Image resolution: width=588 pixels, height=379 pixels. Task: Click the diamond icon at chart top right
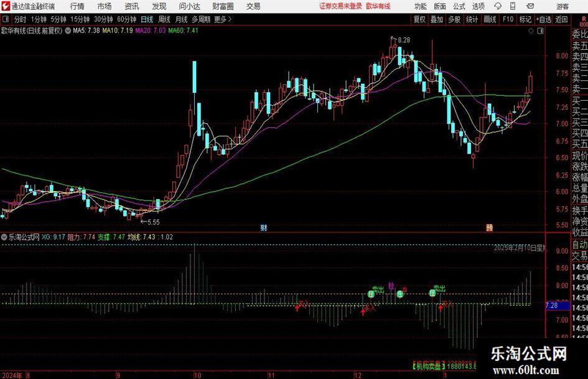pos(531,31)
